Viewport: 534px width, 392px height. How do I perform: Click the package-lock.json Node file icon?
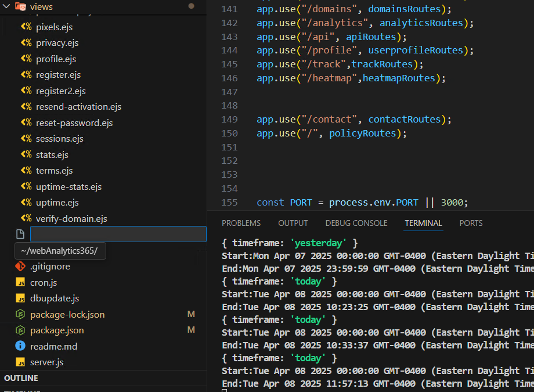coord(20,314)
